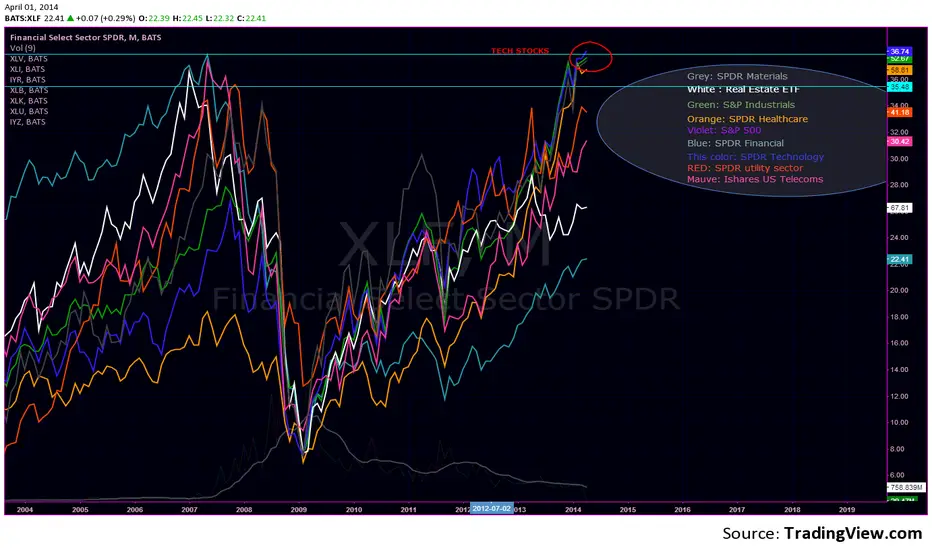
Task: Click the 2004 year label on time axis
Action: (25, 510)
